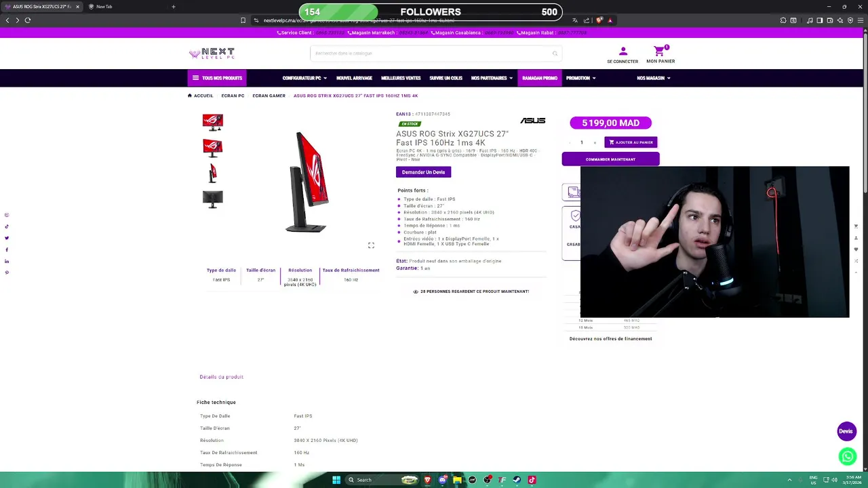Open Nouvel Arrivage menu item

click(x=354, y=78)
